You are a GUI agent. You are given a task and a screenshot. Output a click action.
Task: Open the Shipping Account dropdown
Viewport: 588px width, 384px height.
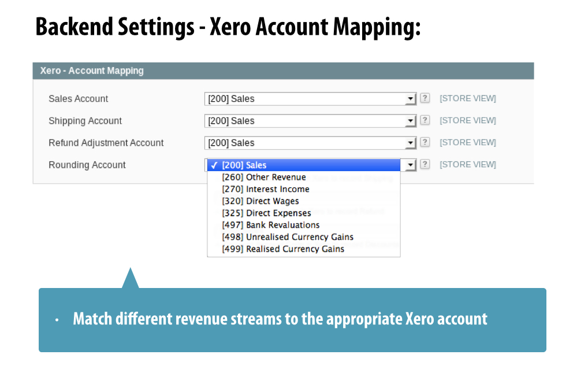coord(310,121)
